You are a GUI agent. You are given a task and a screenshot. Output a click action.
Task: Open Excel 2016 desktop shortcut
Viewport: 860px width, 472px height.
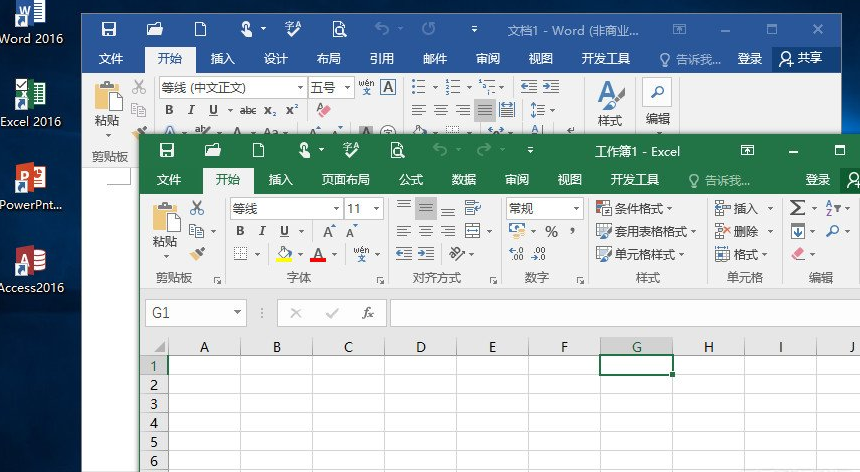(31, 103)
